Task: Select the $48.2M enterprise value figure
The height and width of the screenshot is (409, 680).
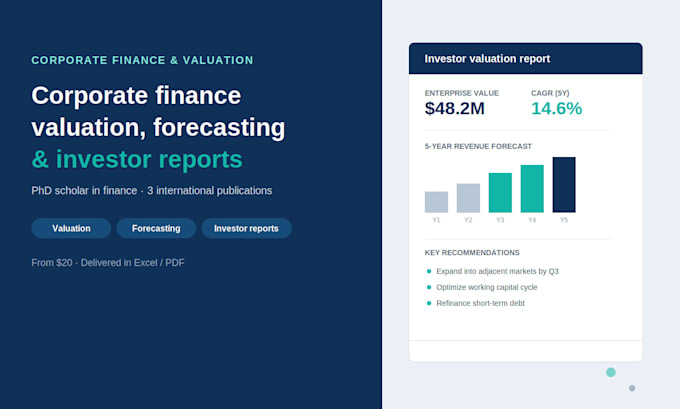Action: click(x=454, y=108)
